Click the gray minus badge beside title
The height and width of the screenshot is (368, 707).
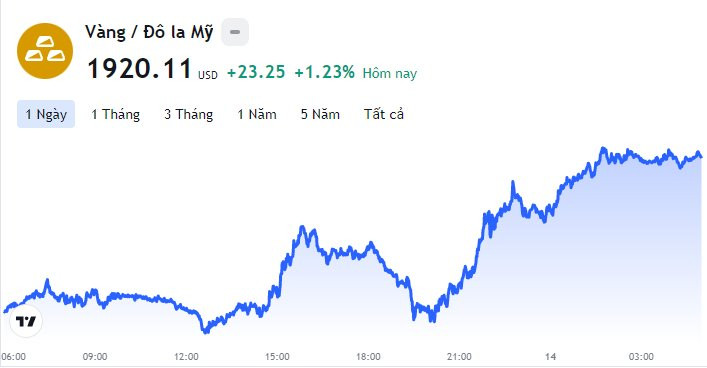[x=235, y=32]
